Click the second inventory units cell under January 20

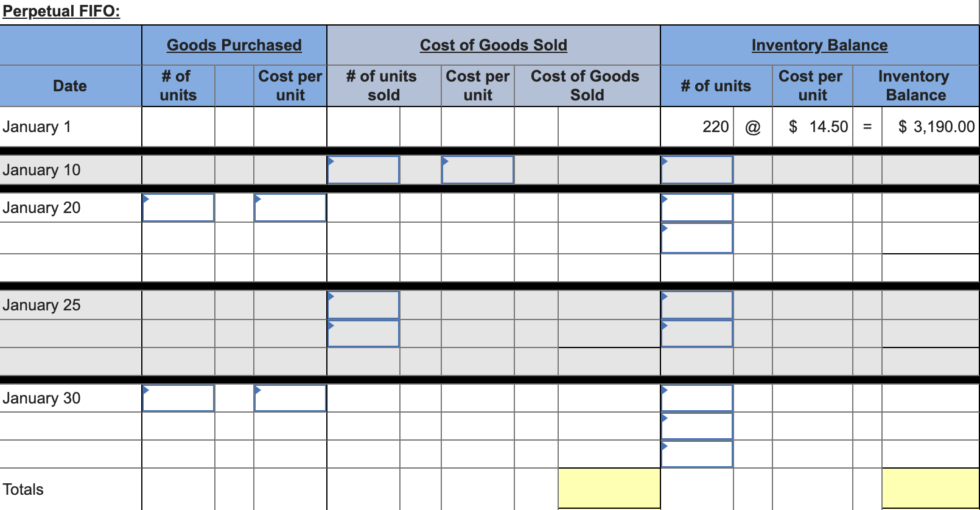[696, 237]
